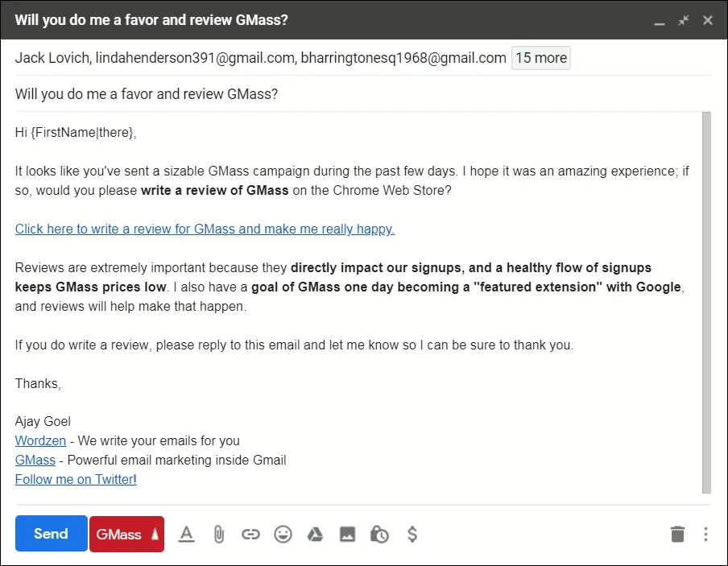Insert a link using the chain icon
This screenshot has width=728, height=566.
(x=250, y=534)
